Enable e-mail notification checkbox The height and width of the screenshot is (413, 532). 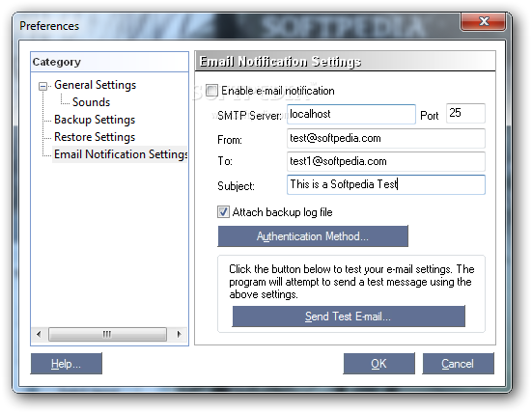click(x=211, y=91)
